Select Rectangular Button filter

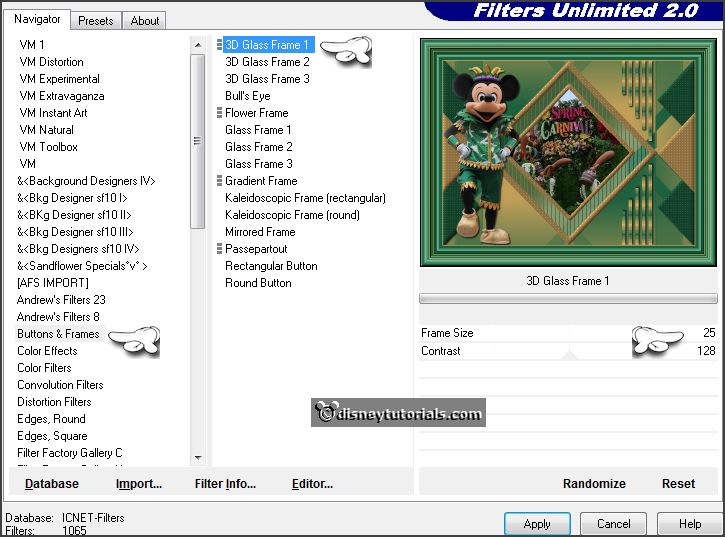coord(271,266)
